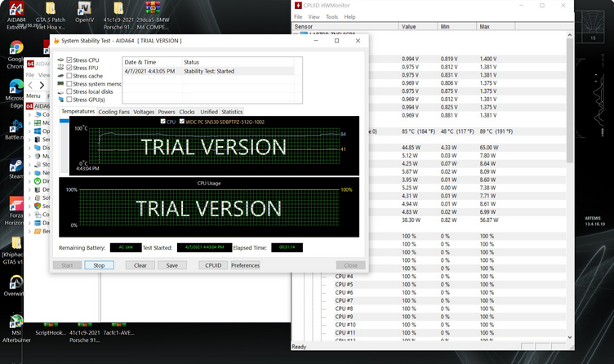The height and width of the screenshot is (364, 614).
Task: Enable the Stress local disks option
Action: [x=69, y=91]
